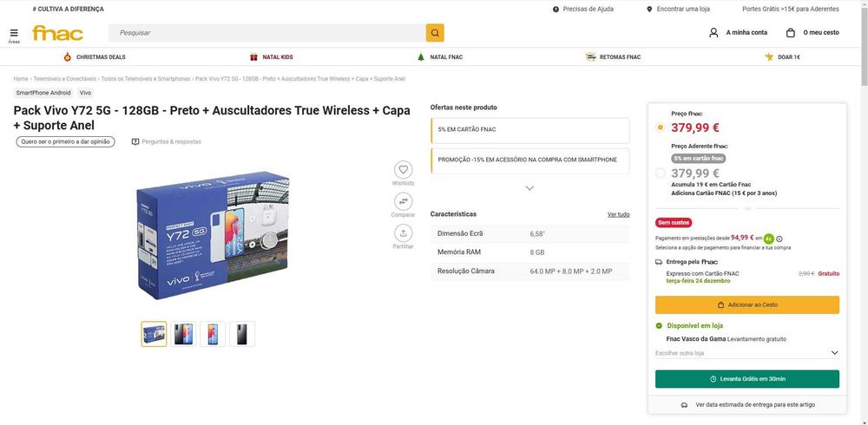
Task: Select the Preço fnac 379,99 € radio button
Action: (x=660, y=127)
